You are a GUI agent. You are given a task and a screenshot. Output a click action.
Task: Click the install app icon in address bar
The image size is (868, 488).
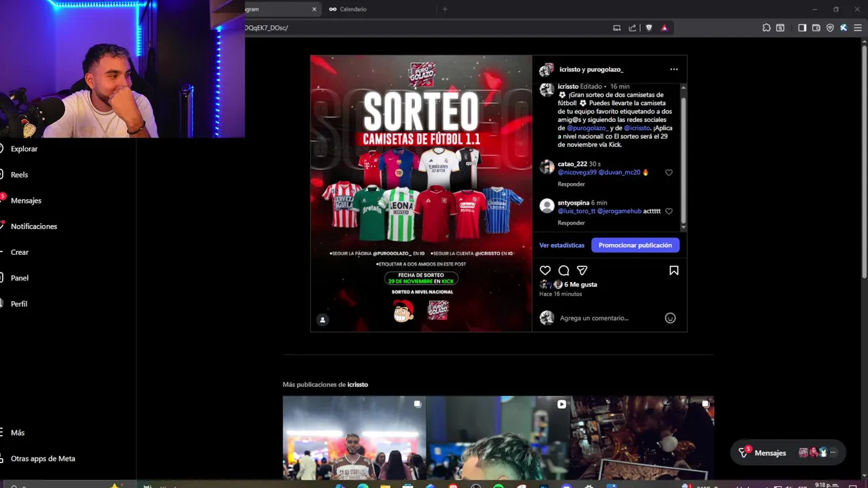(616, 28)
